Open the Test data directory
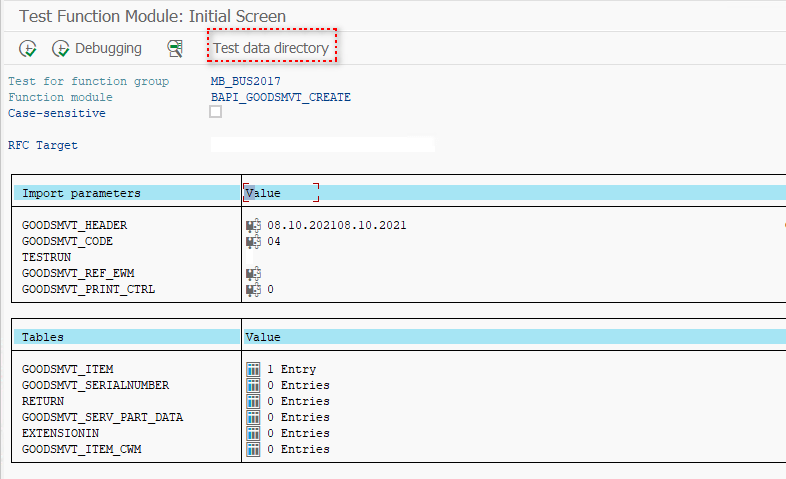This screenshot has height=479, width=786. click(271, 48)
